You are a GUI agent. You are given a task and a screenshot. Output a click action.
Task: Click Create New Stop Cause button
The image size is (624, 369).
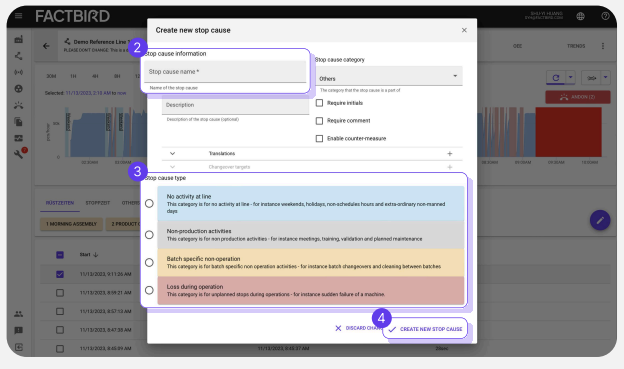(x=425, y=329)
